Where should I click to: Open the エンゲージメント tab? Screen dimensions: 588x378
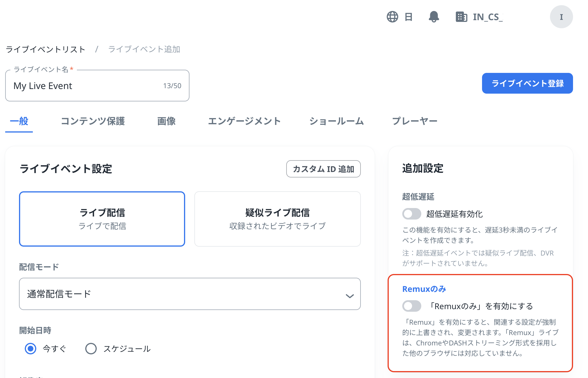pos(244,121)
